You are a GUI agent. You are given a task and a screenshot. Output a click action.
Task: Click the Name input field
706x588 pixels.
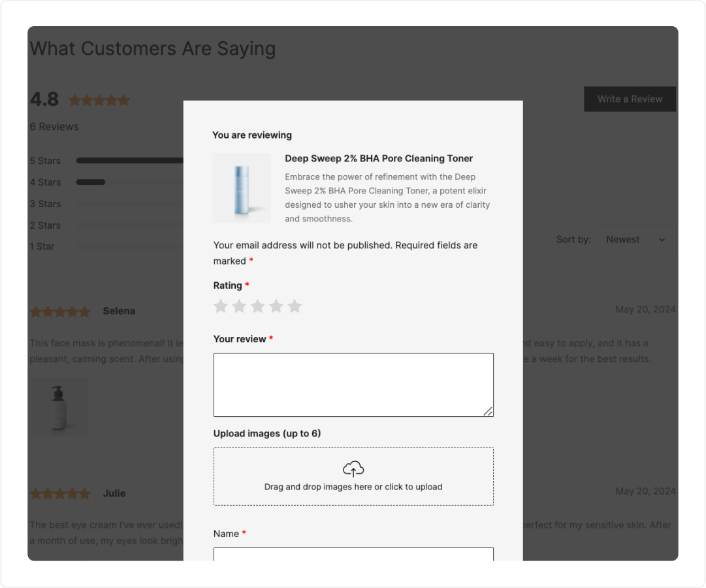[353, 554]
